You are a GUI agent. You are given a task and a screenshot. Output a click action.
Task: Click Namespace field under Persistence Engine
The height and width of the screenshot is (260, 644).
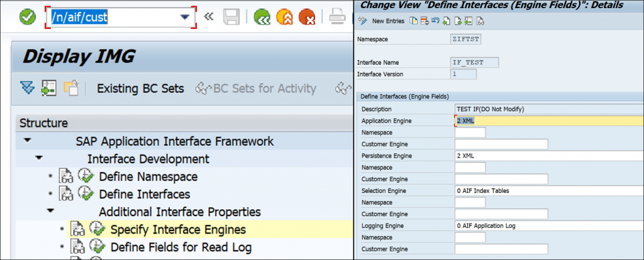(470, 167)
